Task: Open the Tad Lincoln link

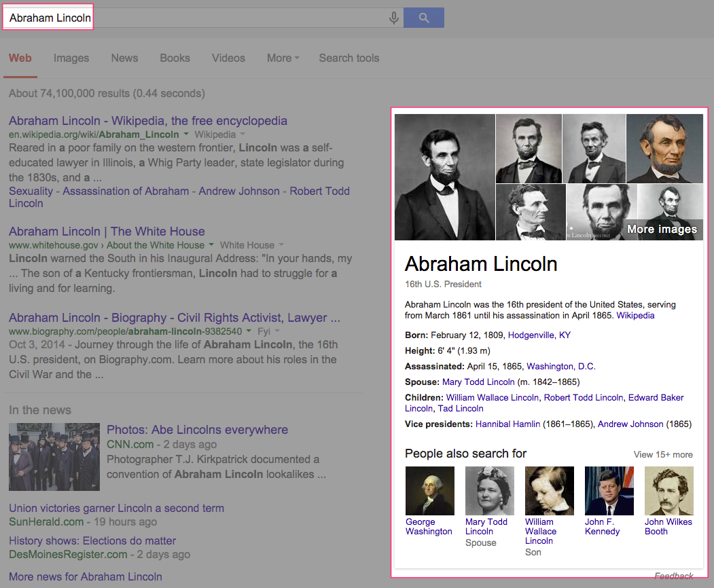Action: click(461, 408)
